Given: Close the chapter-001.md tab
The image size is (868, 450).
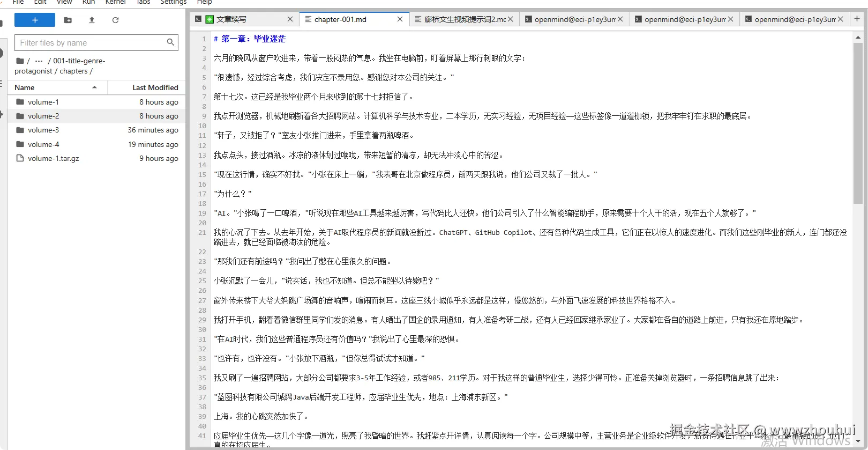Looking at the screenshot, I should (x=400, y=19).
